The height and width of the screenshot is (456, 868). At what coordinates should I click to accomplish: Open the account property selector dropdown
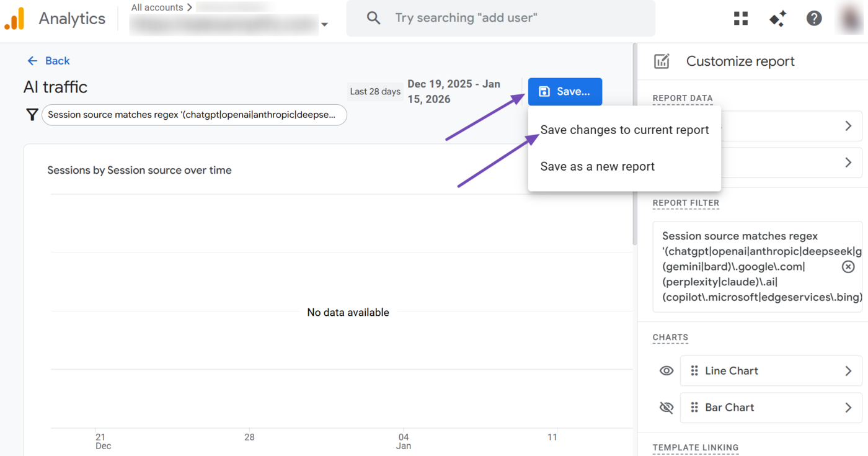325,25
